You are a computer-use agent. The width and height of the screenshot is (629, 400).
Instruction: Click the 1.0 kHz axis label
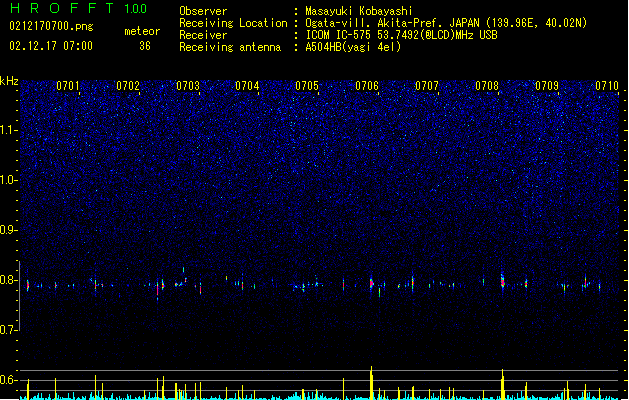[x=9, y=180]
